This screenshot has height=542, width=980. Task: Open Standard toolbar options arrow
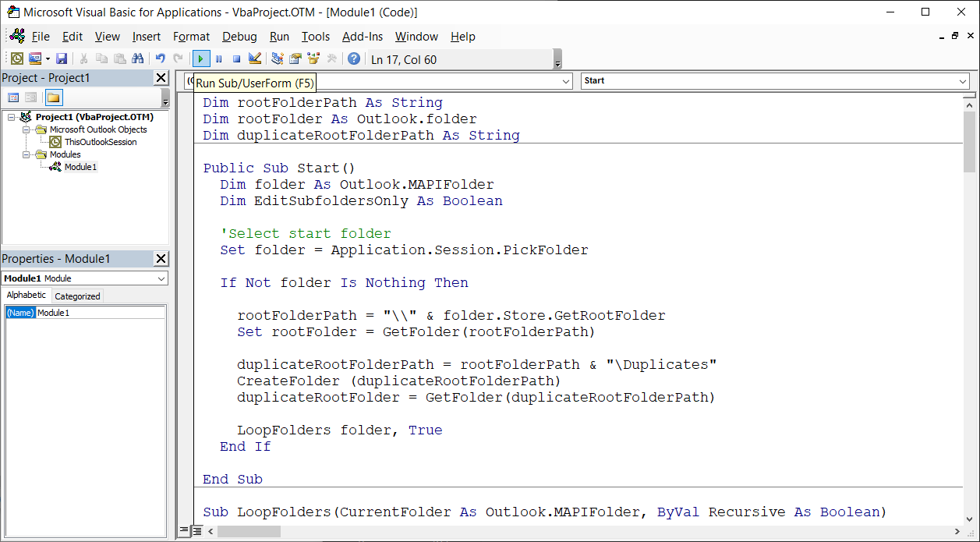557,59
